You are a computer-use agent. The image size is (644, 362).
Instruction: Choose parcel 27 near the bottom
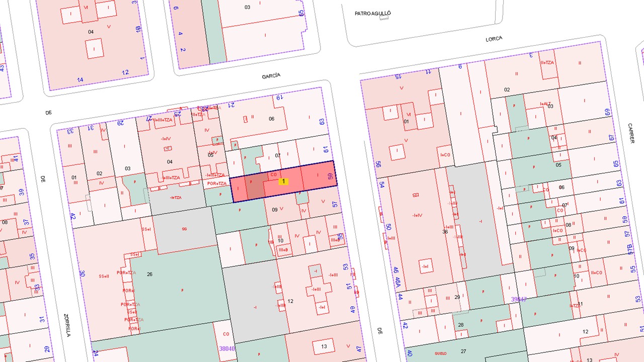pos(463,351)
